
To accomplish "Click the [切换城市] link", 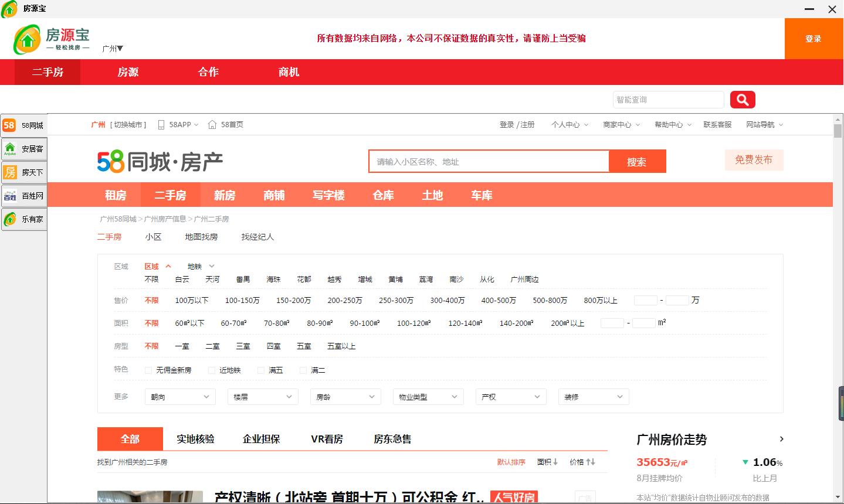I will click(x=128, y=125).
